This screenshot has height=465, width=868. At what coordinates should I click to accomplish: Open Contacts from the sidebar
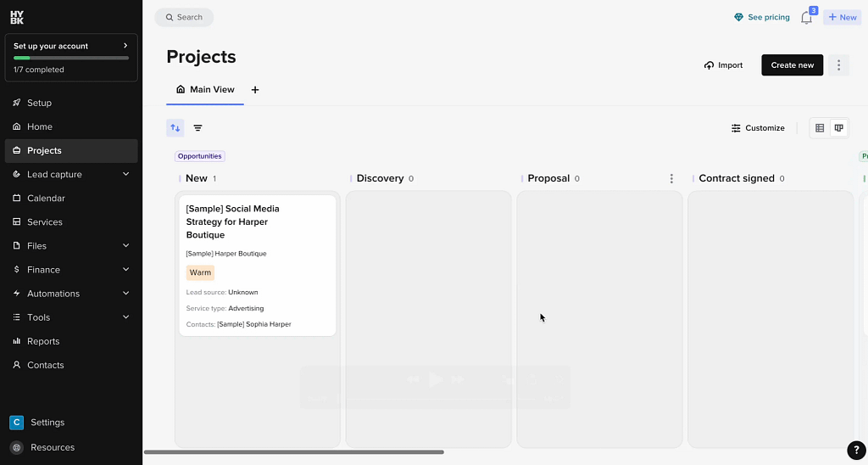[x=71, y=365]
